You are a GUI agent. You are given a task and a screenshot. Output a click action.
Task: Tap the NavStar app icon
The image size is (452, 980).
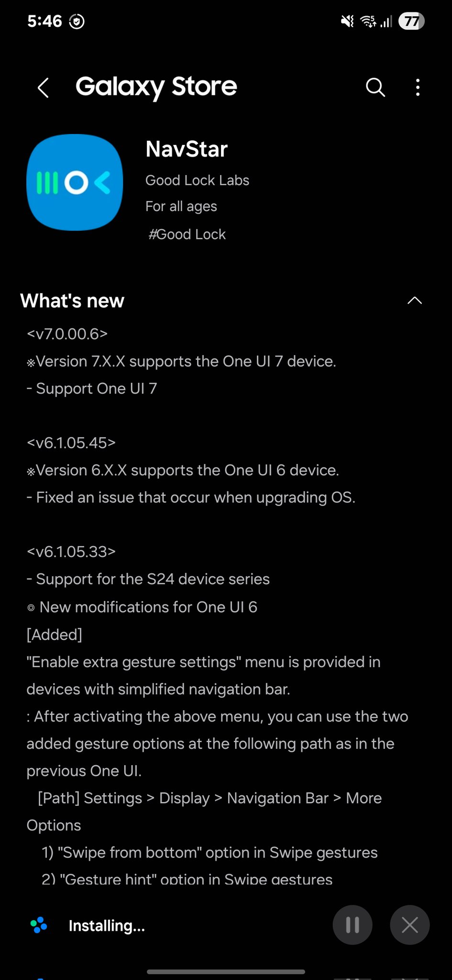(75, 182)
